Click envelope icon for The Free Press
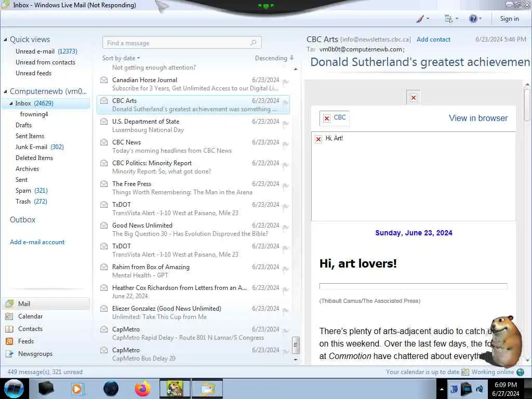The image size is (532, 399). [x=104, y=184]
